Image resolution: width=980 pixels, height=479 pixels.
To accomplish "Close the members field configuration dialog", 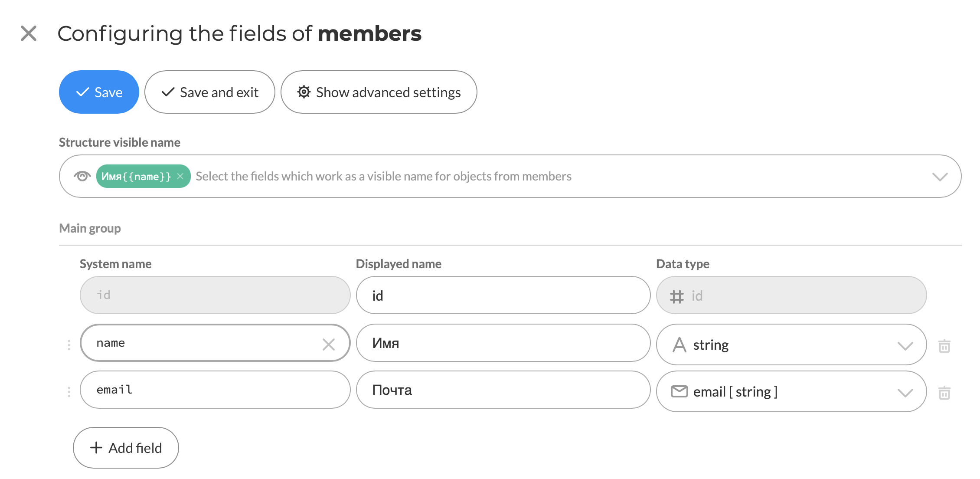I will tap(29, 33).
